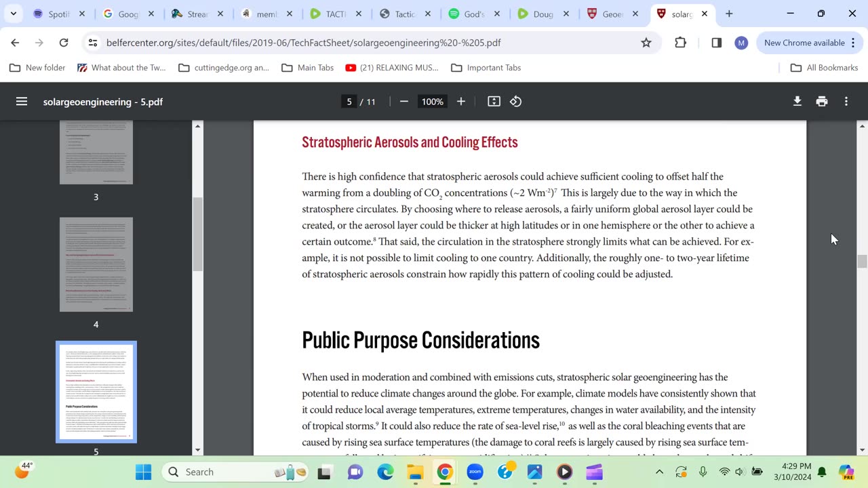
Task: Open Chrome side panel icon
Action: 717,43
